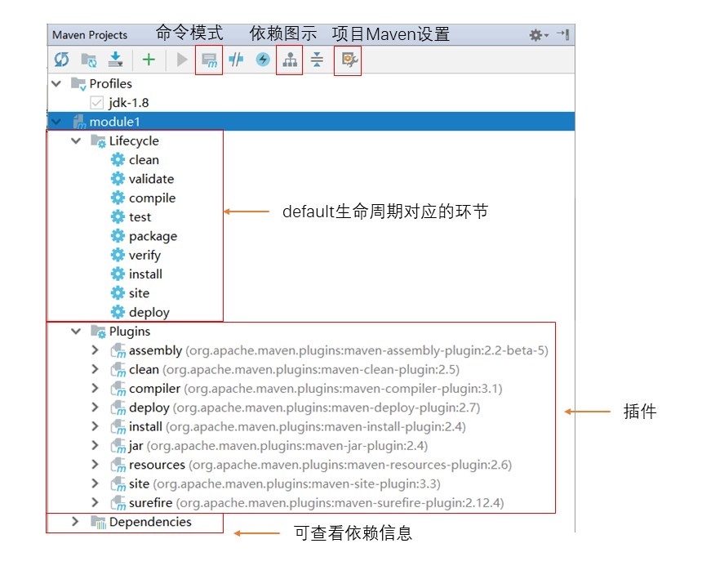Click the Plugins folder icon

(98, 332)
